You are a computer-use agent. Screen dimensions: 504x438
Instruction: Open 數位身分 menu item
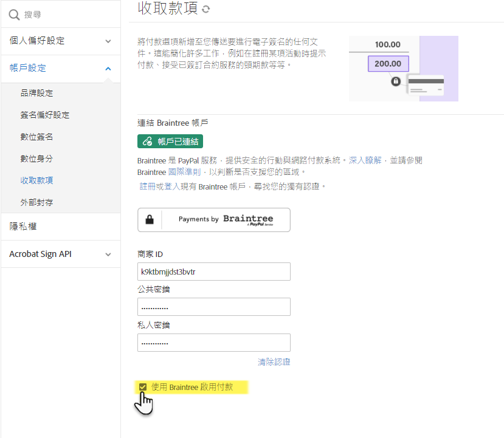[36, 159]
